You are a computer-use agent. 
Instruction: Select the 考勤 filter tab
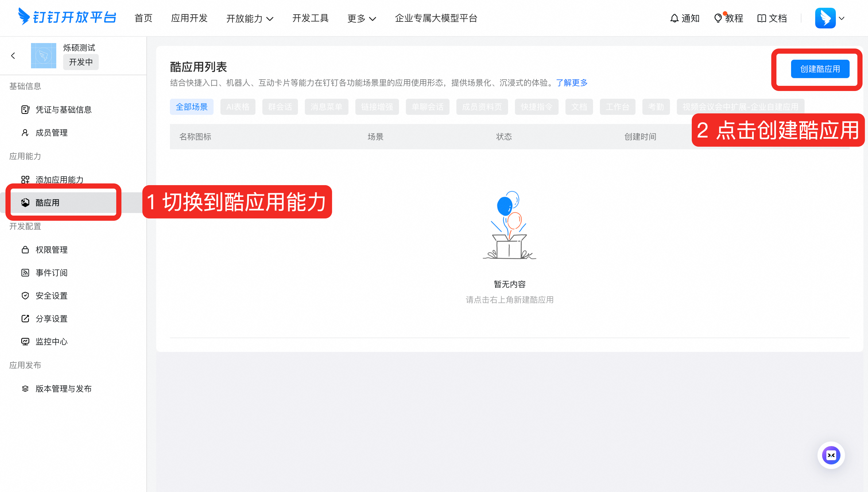coord(656,107)
